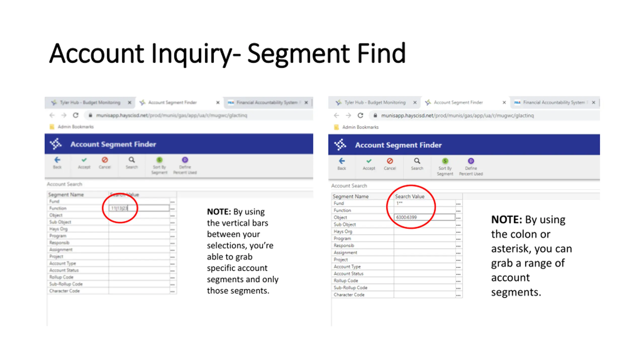Close Account Segment Finder tab in right browser
Viewport: 644px width, 362px height.
504,103
